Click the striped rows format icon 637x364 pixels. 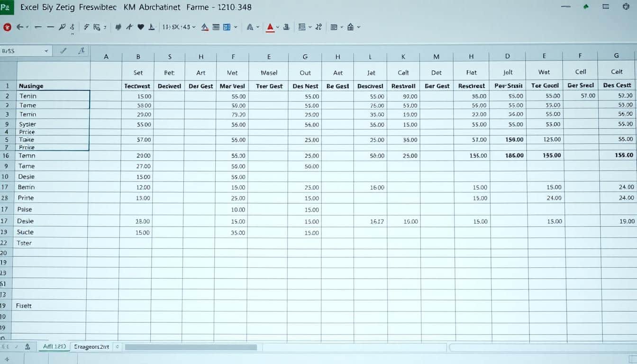[302, 27]
